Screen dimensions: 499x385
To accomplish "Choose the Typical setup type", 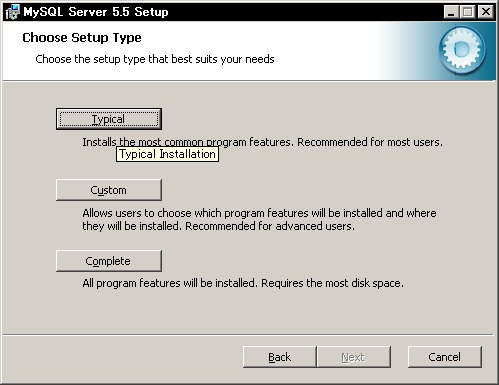I will 109,119.
